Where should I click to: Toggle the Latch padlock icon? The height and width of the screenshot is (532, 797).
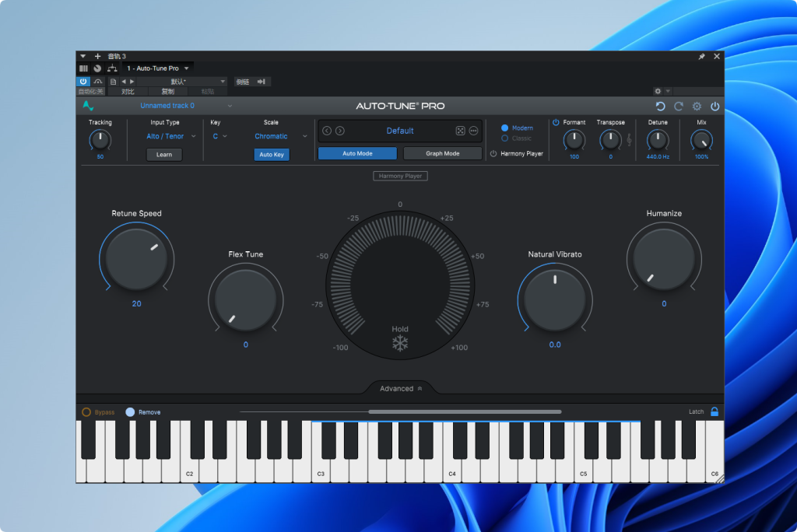point(714,411)
